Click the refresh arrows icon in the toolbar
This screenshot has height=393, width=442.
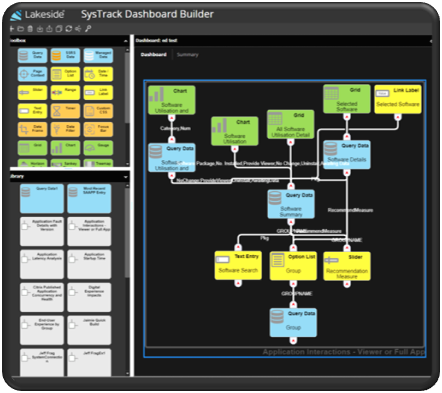[x=69, y=29]
